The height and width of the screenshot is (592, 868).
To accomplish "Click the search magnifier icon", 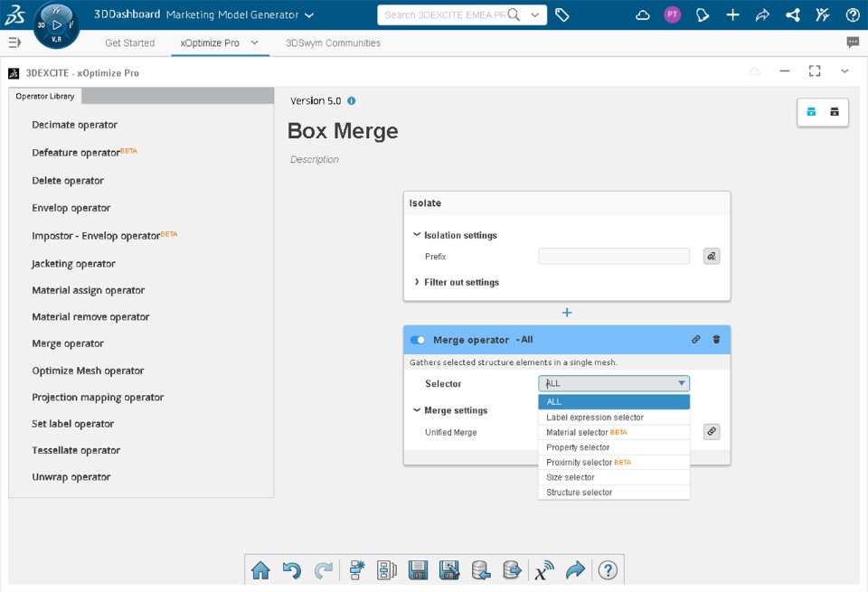I will [x=514, y=15].
